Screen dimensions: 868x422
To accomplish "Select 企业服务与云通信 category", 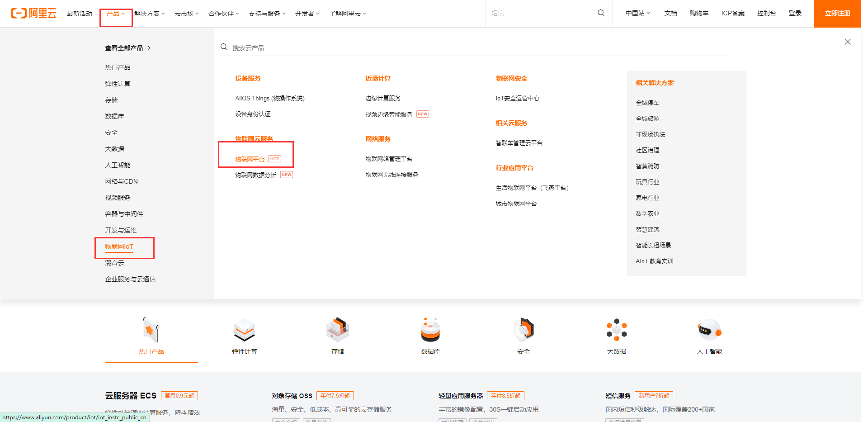I will coord(130,279).
